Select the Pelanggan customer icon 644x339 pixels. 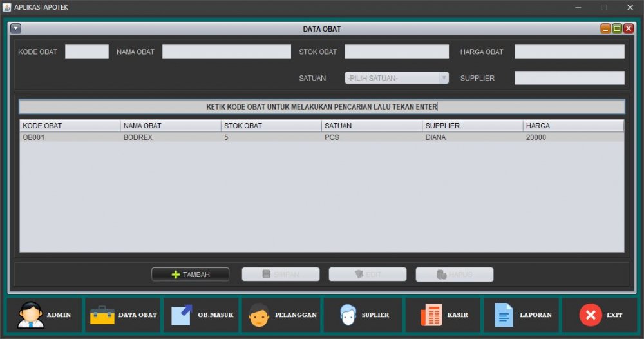tap(260, 315)
